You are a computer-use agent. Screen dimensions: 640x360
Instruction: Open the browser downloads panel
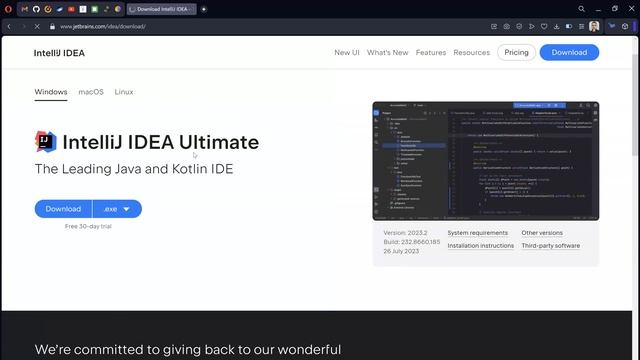556,27
